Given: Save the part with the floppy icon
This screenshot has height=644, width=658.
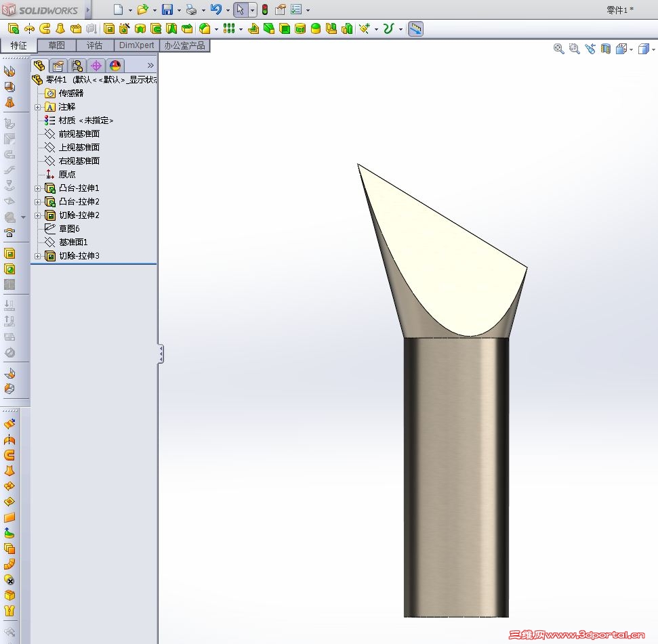Looking at the screenshot, I should (x=167, y=9).
